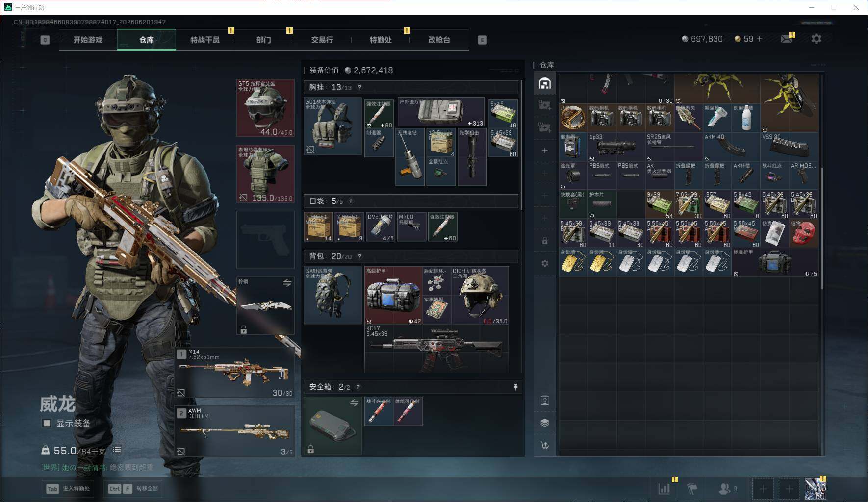The height and width of the screenshot is (502, 868).
Task: Switch to the 开始游戏 tab
Action: pyautogui.click(x=88, y=40)
